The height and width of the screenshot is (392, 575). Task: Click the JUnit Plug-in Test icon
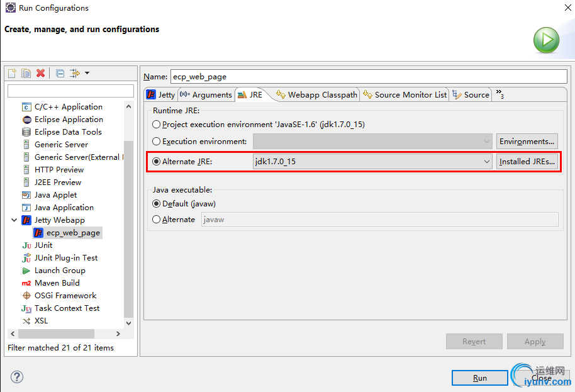(x=26, y=258)
